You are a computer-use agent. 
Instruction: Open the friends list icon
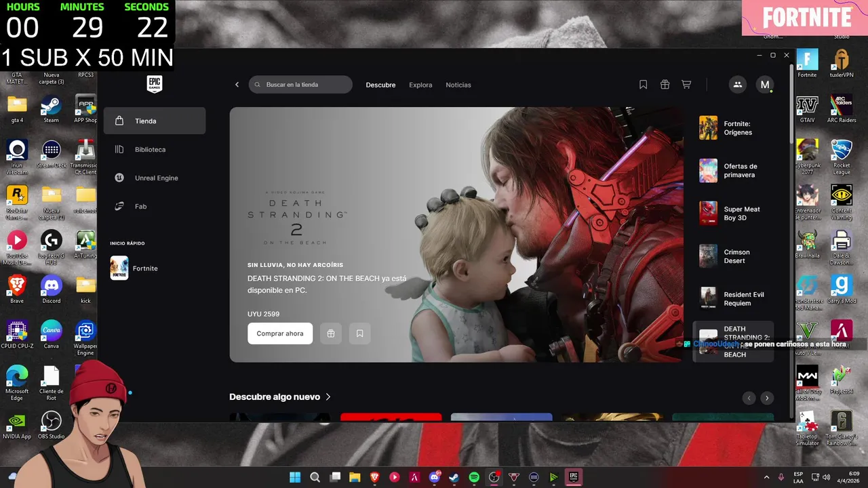coord(737,85)
